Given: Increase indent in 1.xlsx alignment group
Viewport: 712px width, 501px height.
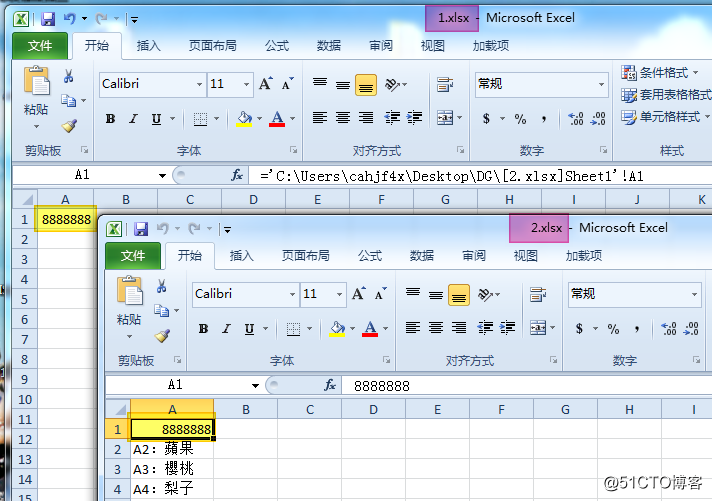Looking at the screenshot, I should (414, 118).
